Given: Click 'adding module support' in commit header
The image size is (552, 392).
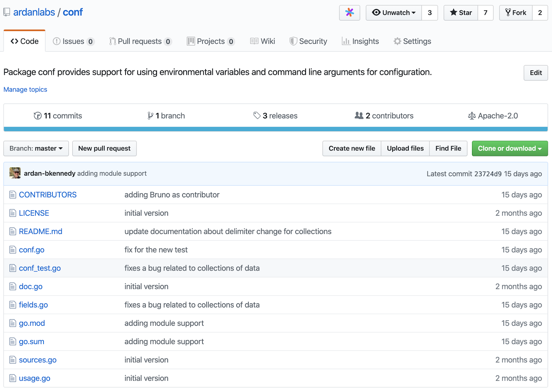Looking at the screenshot, I should pyautogui.click(x=112, y=173).
